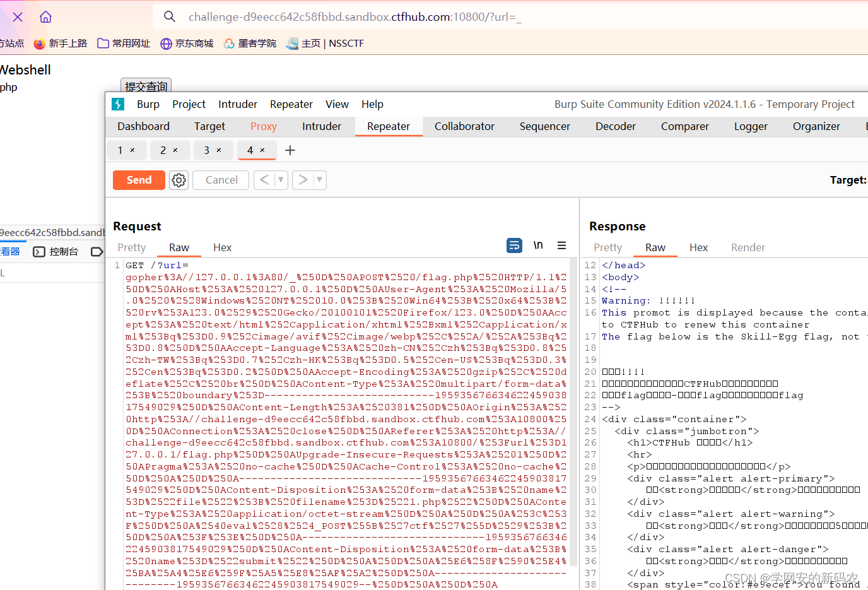
Task: Open the Help menu
Action: (372, 104)
